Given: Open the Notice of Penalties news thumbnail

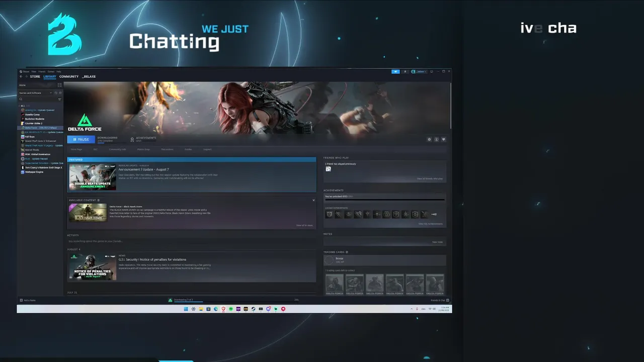Looking at the screenshot, I should point(93,267).
